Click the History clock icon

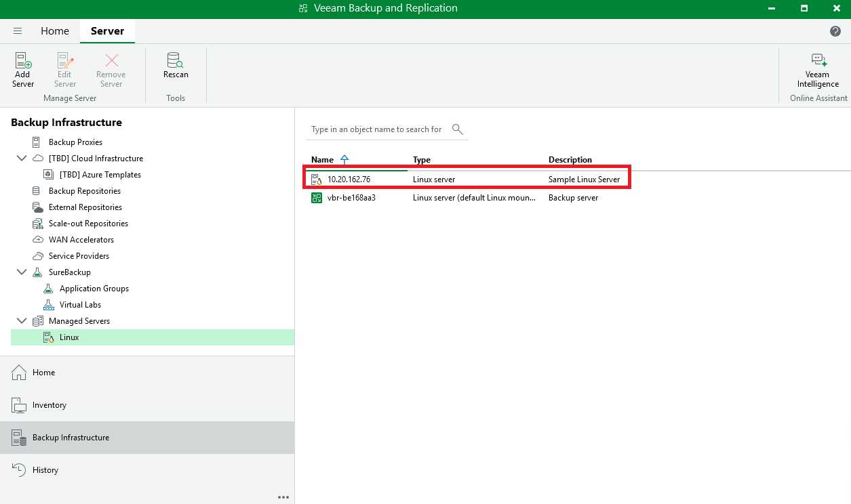(x=18, y=469)
